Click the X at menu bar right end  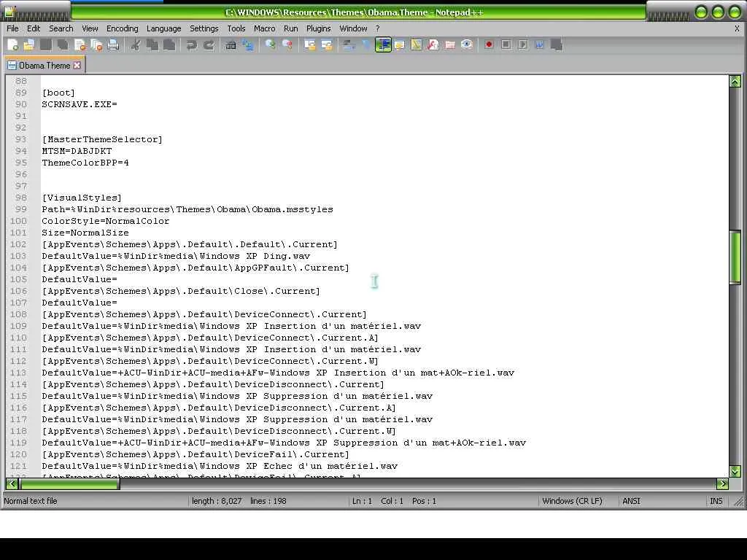737,28
